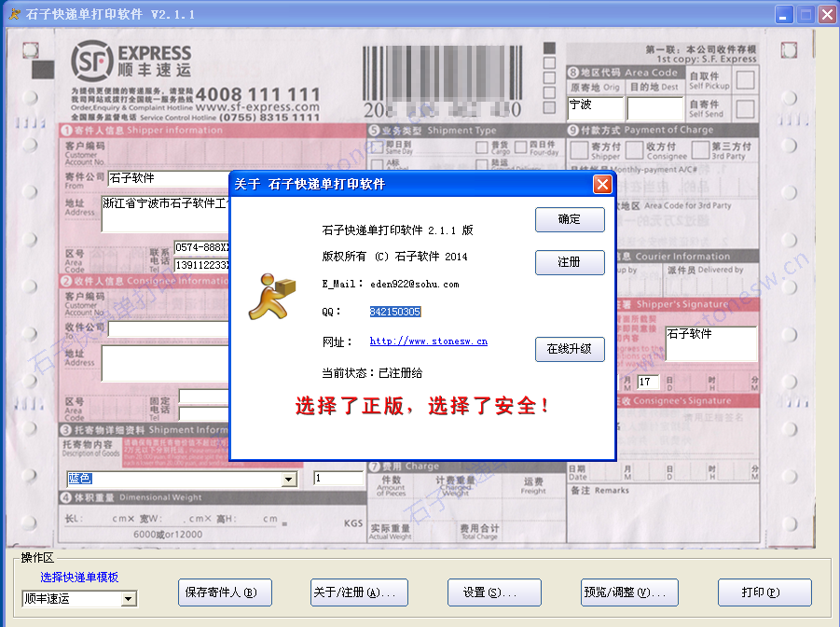The height and width of the screenshot is (627, 840).
Task: Close the main 石子快递单打印软件 window
Action: pos(827,15)
